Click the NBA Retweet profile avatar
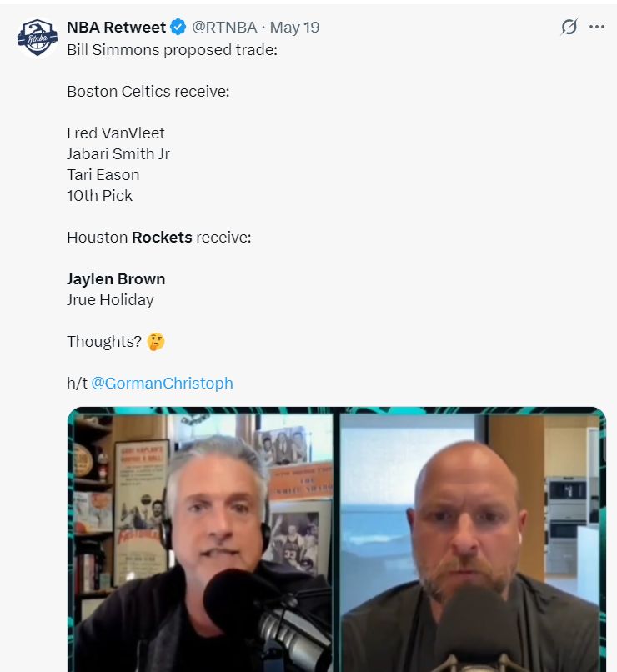 (x=38, y=38)
